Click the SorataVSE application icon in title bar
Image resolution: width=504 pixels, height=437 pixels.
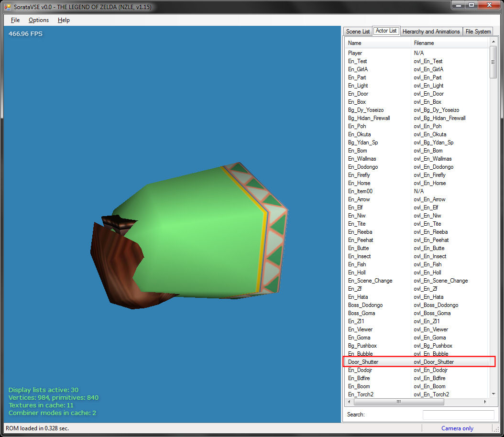click(x=7, y=7)
